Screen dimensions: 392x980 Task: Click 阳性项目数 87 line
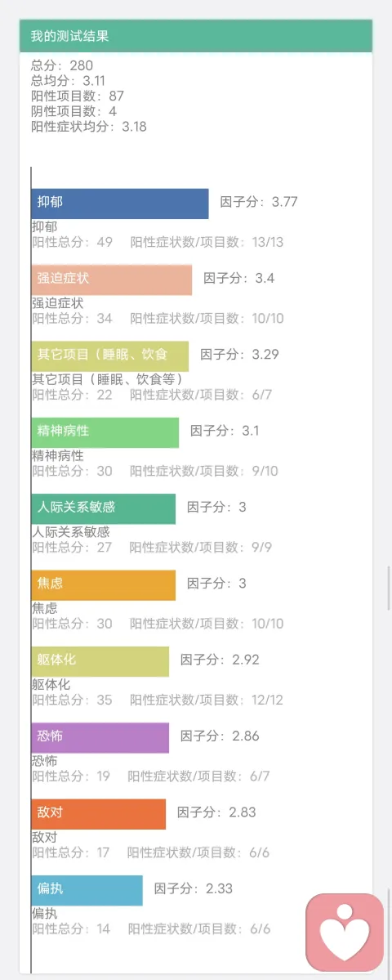click(x=78, y=96)
